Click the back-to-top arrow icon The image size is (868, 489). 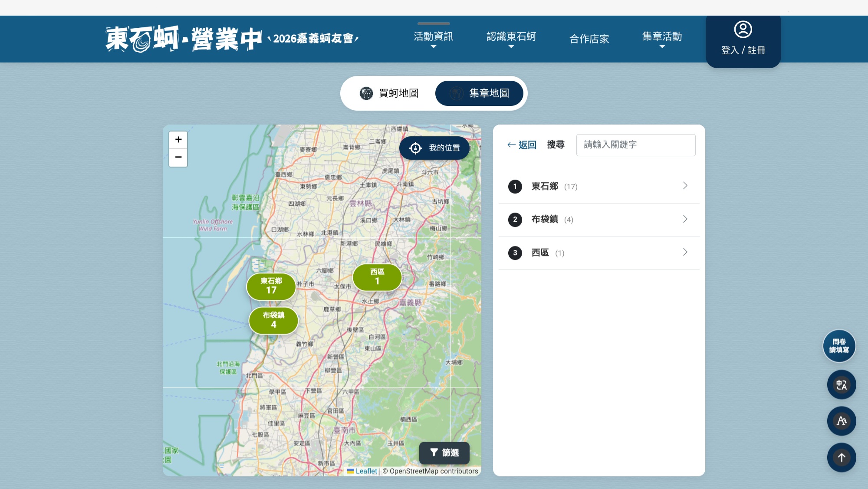(x=841, y=457)
